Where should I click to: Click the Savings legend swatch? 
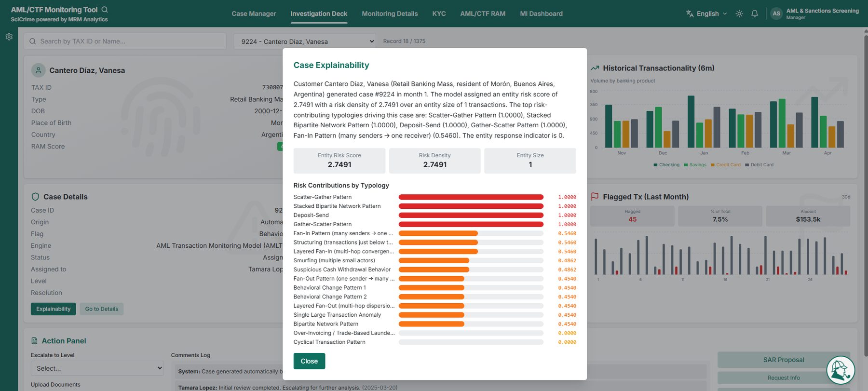[x=686, y=165]
